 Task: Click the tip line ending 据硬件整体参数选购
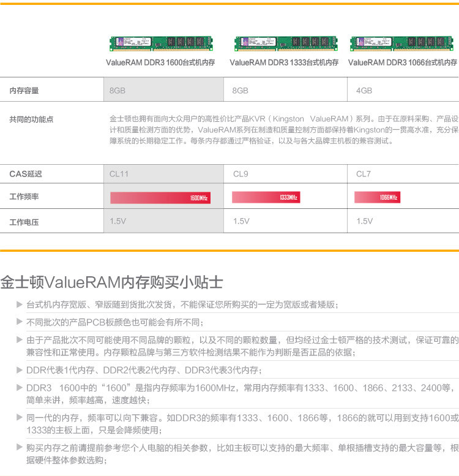(67, 460)
